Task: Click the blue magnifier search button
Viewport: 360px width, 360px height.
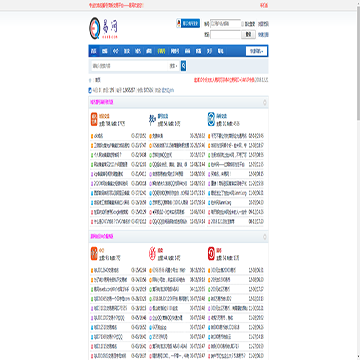Action: pos(183,66)
